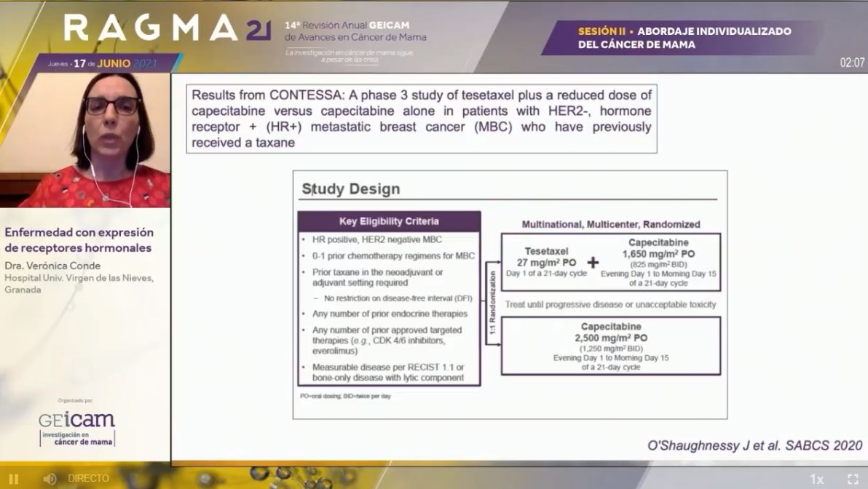
Task: Click the '17 de JUNIO 2021' date label
Action: [116, 63]
